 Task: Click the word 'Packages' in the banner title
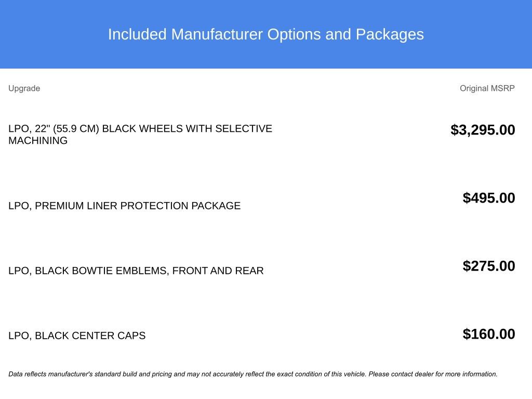tap(390, 34)
